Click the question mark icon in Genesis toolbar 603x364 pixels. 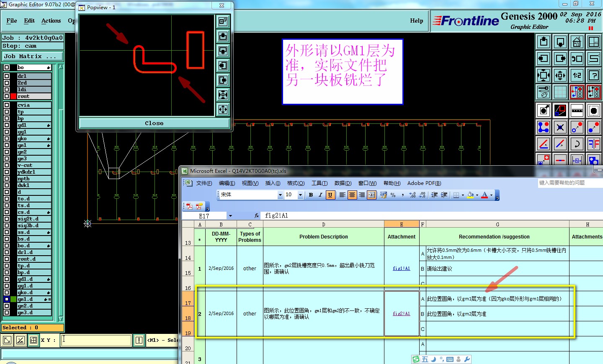(594, 75)
